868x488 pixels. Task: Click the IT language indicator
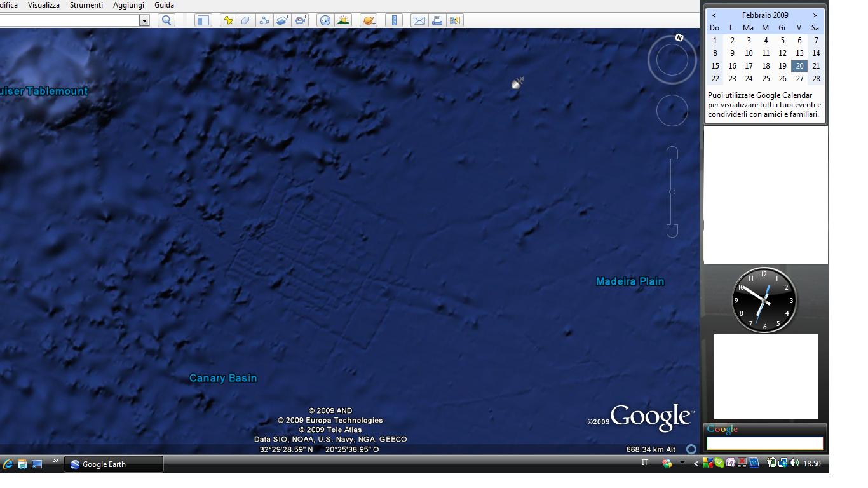[x=644, y=463]
